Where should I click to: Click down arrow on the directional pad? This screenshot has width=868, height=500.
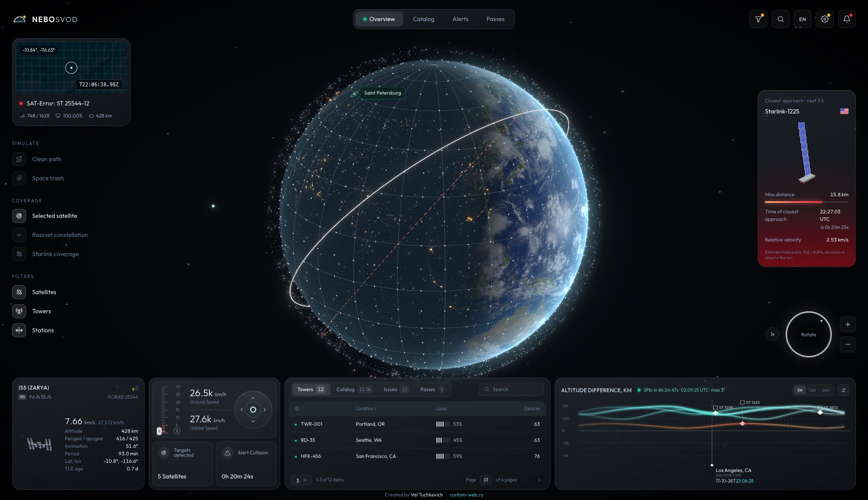[253, 421]
